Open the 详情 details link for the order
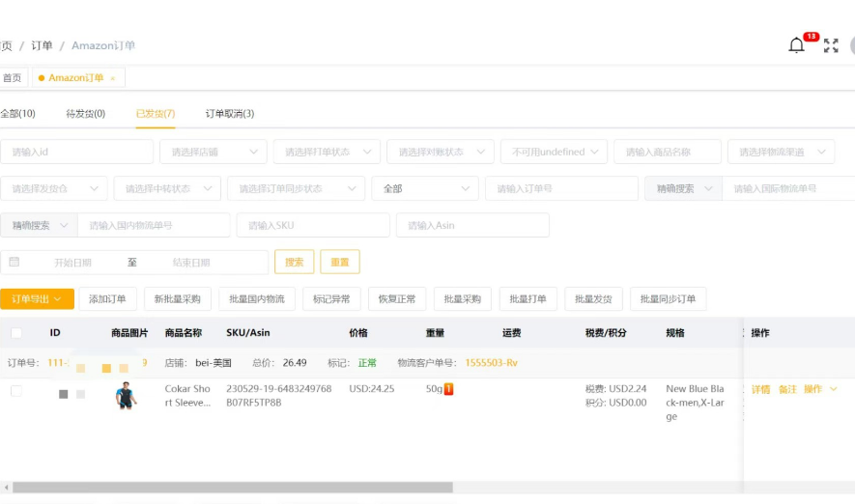The height and width of the screenshot is (504, 855). tap(760, 389)
